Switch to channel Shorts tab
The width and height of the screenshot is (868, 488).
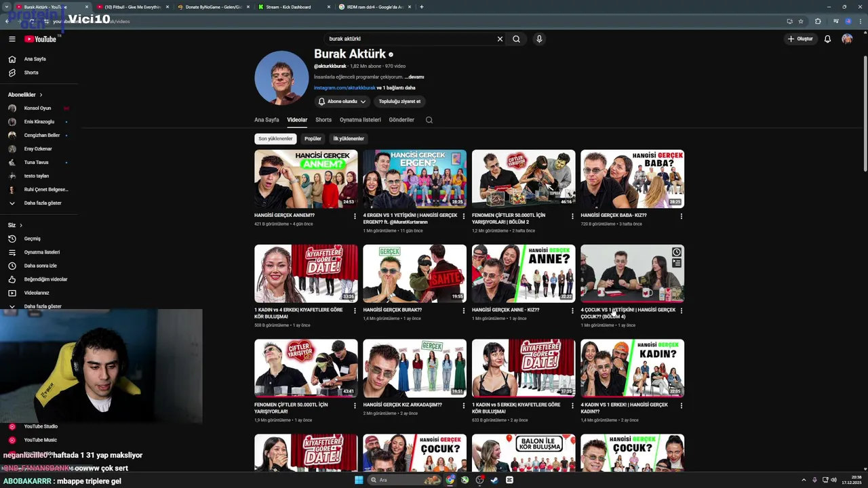coord(323,120)
